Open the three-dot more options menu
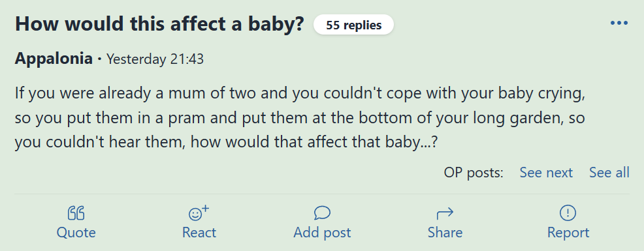The width and height of the screenshot is (644, 251). pyautogui.click(x=619, y=23)
